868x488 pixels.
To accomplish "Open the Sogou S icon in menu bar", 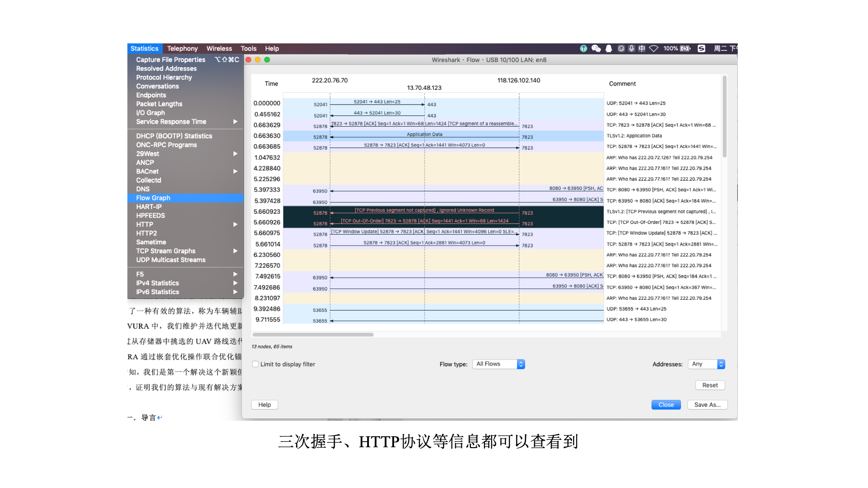I will (x=701, y=49).
